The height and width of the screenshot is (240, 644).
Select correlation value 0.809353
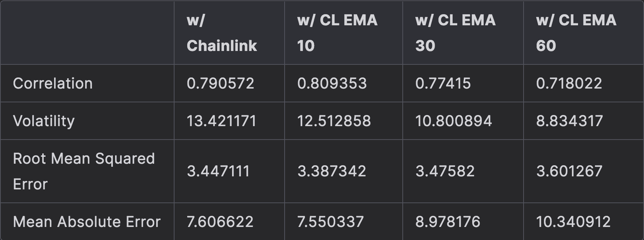click(332, 84)
